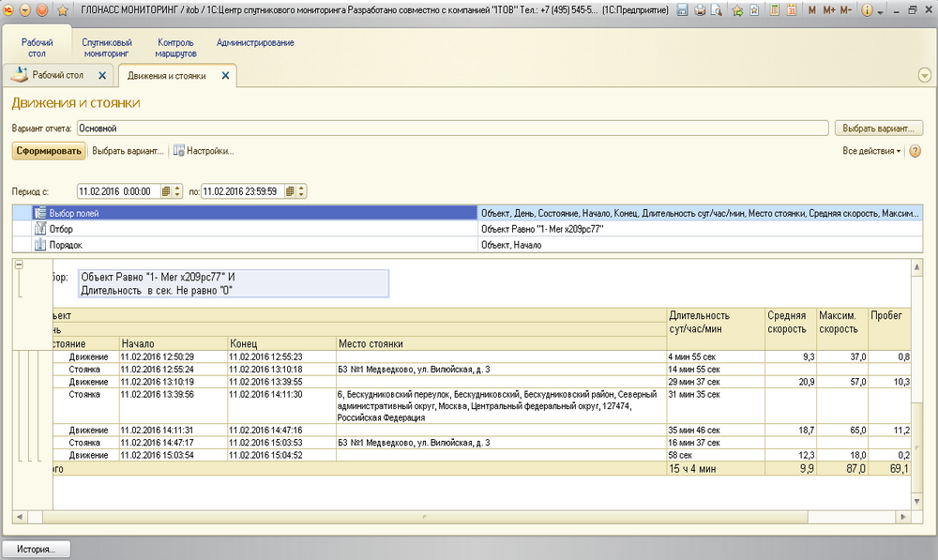
Task: Open the calendar picker for the period start date
Action: point(166,191)
